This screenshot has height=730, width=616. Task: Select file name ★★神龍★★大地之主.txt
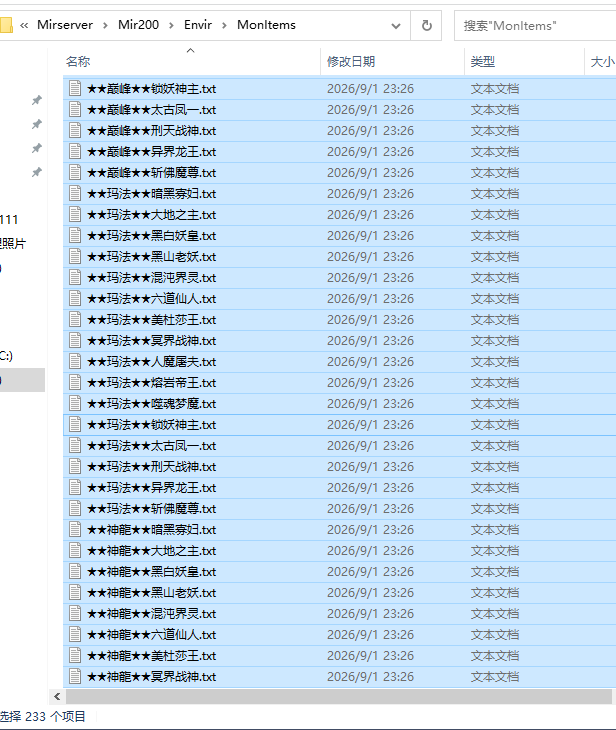tap(151, 551)
